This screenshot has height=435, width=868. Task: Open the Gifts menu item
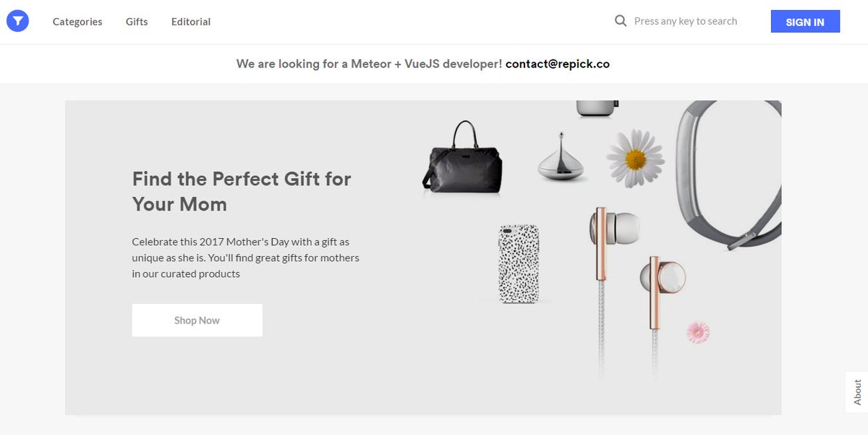pos(137,22)
